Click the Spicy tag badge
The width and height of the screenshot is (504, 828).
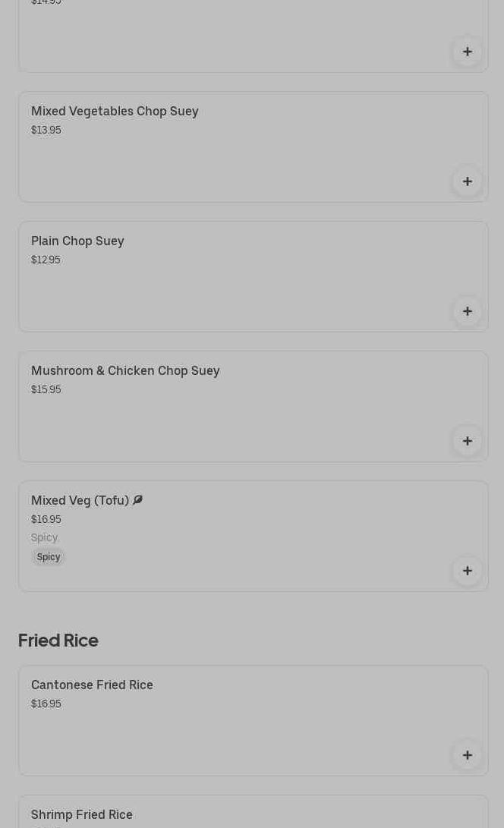pos(49,557)
